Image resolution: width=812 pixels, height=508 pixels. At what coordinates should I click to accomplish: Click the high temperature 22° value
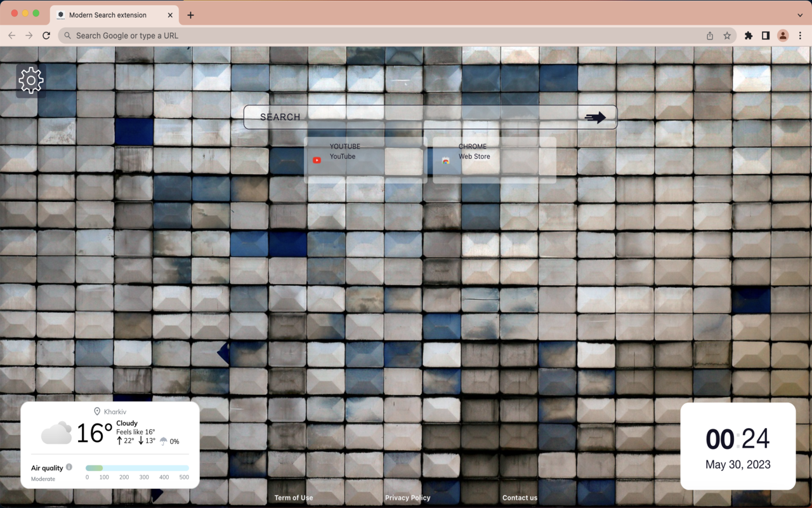tap(129, 441)
